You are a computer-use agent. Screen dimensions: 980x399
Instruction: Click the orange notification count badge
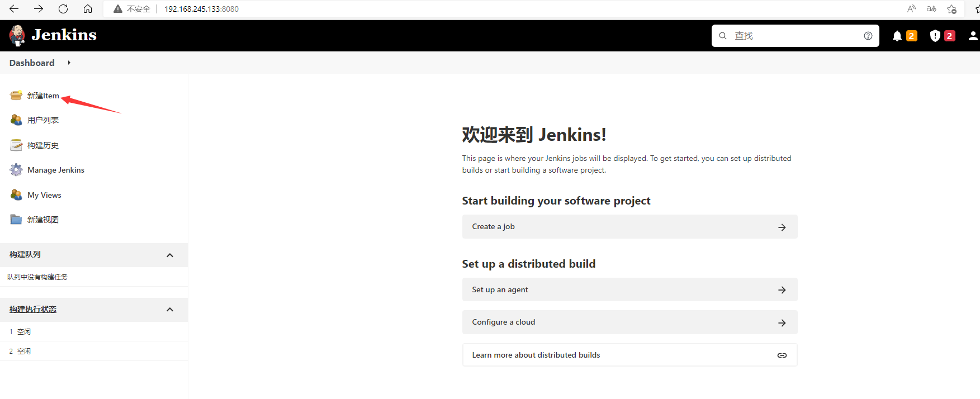pyautogui.click(x=912, y=36)
